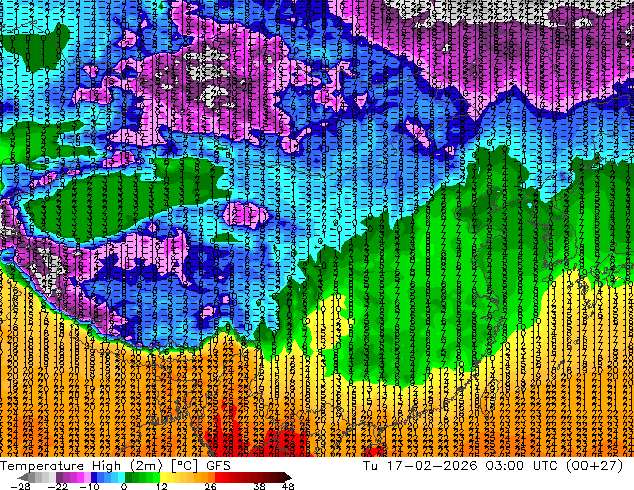The width and height of the screenshot is (634, 490).
Task: Click the -22 legend value
Action: (57, 486)
